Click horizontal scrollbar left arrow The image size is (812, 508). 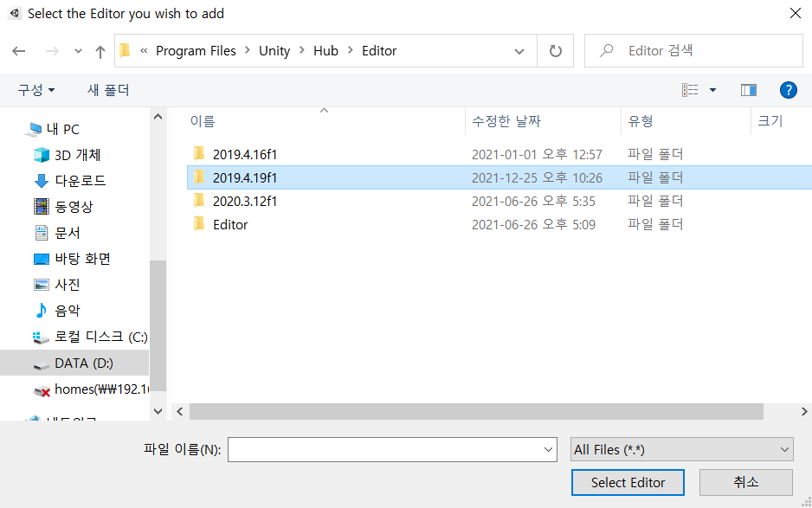tap(180, 412)
